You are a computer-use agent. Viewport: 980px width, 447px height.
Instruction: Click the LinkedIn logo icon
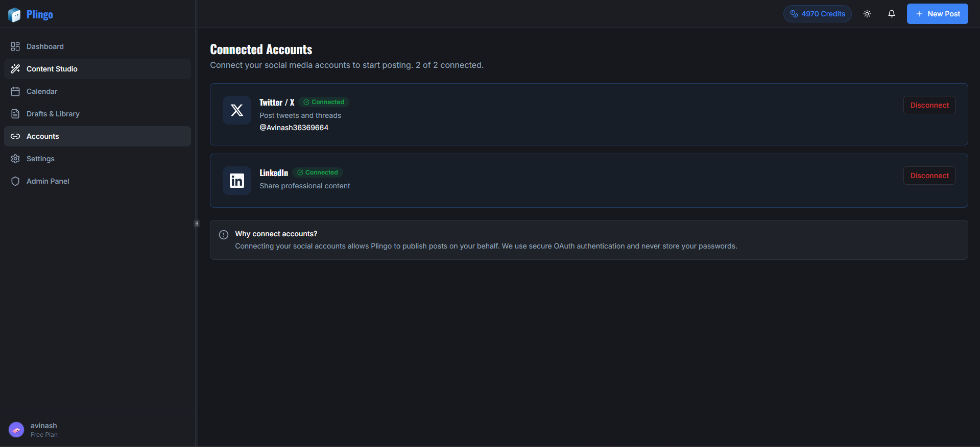point(237,181)
